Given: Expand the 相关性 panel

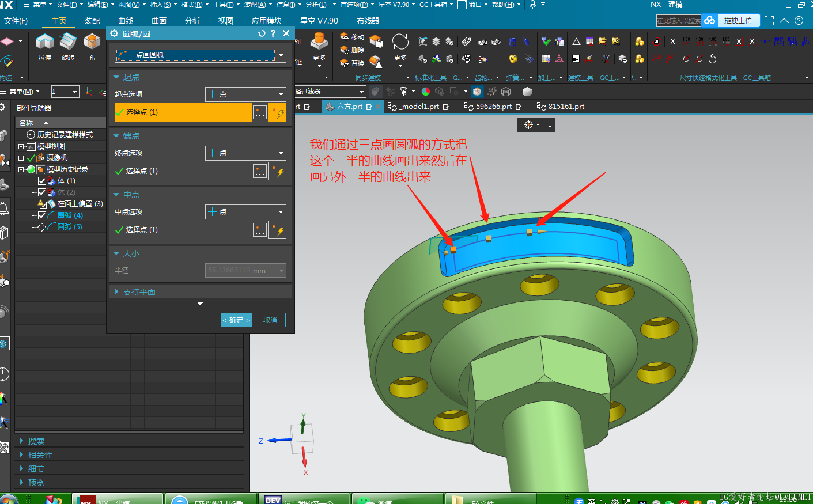Looking at the screenshot, I should click(x=22, y=454).
